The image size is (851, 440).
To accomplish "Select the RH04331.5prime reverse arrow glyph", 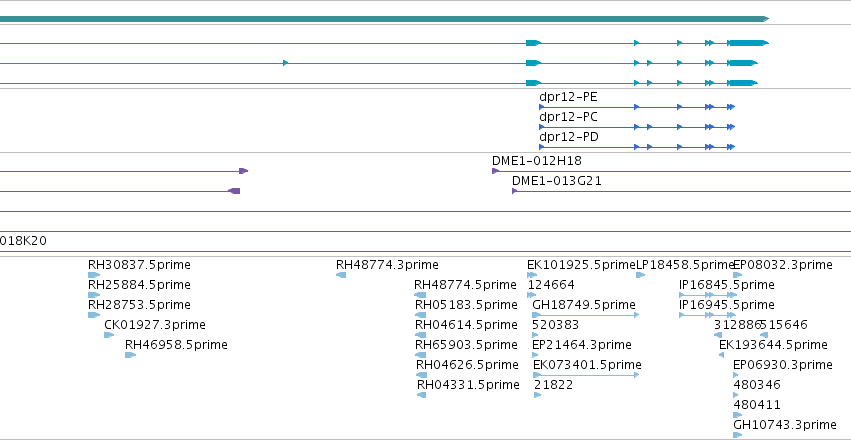I will (421, 395).
